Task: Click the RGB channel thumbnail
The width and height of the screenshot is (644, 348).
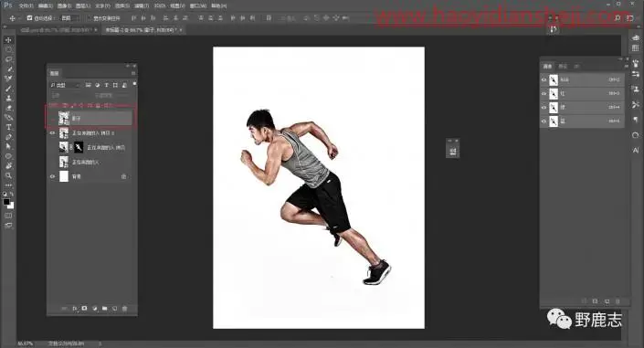Action: pos(554,79)
